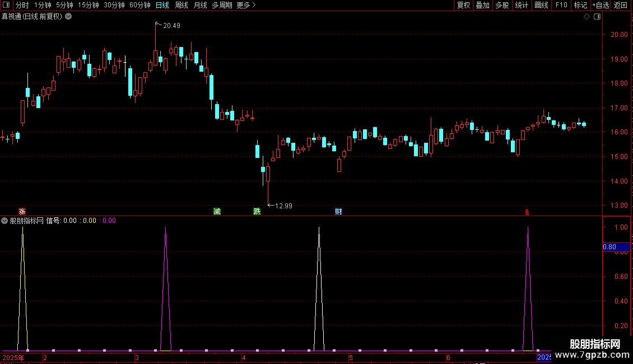
Task: Switch to 月线 monthly chart
Action: (x=200, y=5)
